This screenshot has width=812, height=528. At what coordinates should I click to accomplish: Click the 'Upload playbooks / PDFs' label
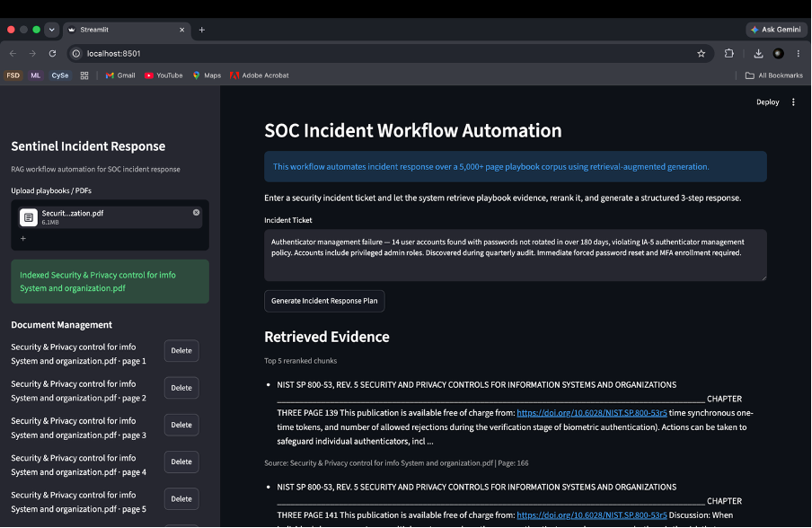click(51, 190)
